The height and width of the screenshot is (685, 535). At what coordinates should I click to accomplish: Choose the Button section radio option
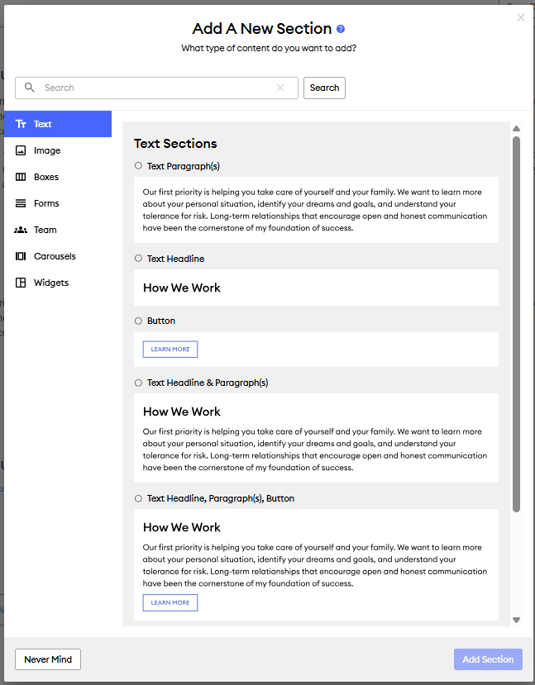[138, 321]
